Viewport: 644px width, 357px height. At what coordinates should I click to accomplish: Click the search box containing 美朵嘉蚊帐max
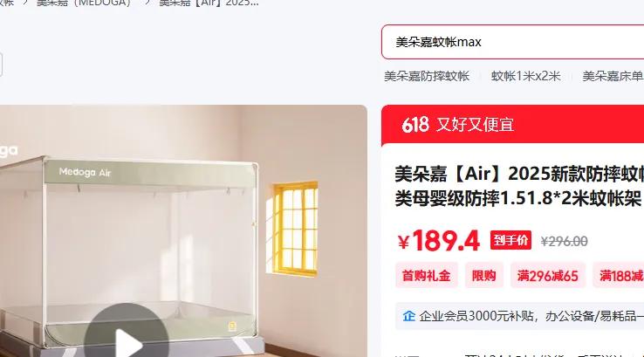point(512,42)
